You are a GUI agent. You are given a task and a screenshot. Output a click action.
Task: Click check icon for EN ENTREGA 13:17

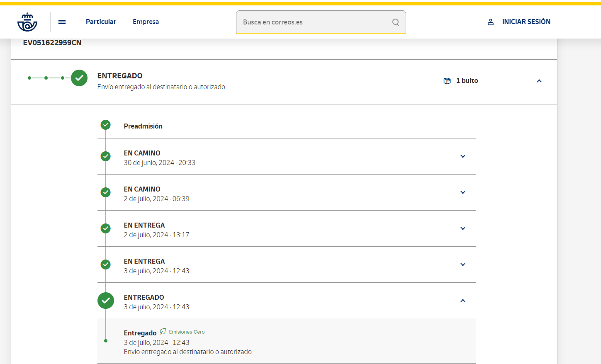106,228
